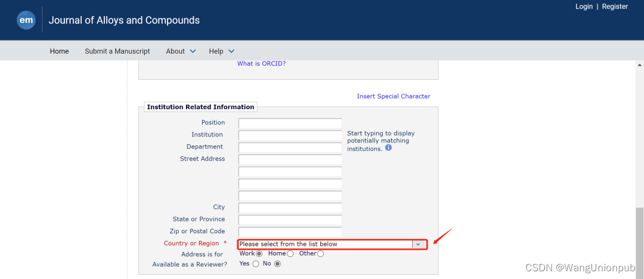
Task: Click the Institution input field
Action: click(x=290, y=135)
